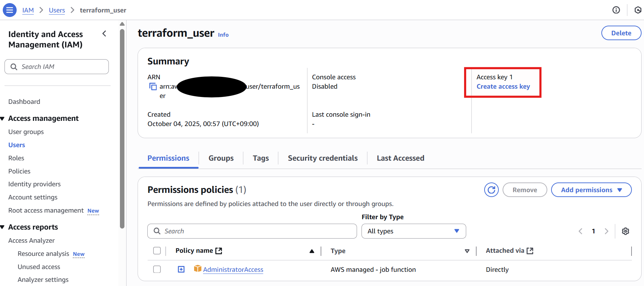The height and width of the screenshot is (286, 644).
Task: Open the Filter by Type dropdown
Action: (414, 231)
